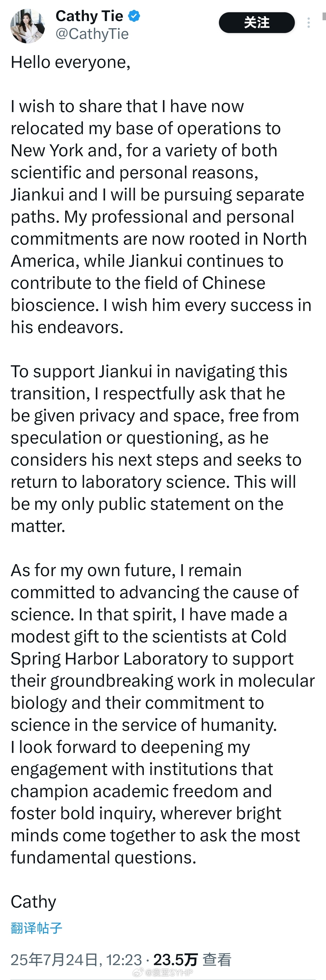The width and height of the screenshot is (326, 980).
Task: Click the words "New York" in the post
Action: tap(47, 151)
